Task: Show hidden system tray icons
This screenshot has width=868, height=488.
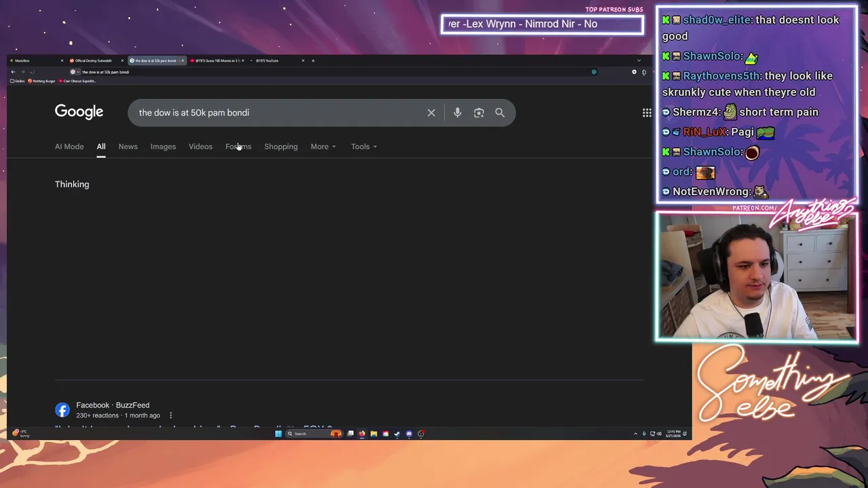Action: click(x=635, y=434)
